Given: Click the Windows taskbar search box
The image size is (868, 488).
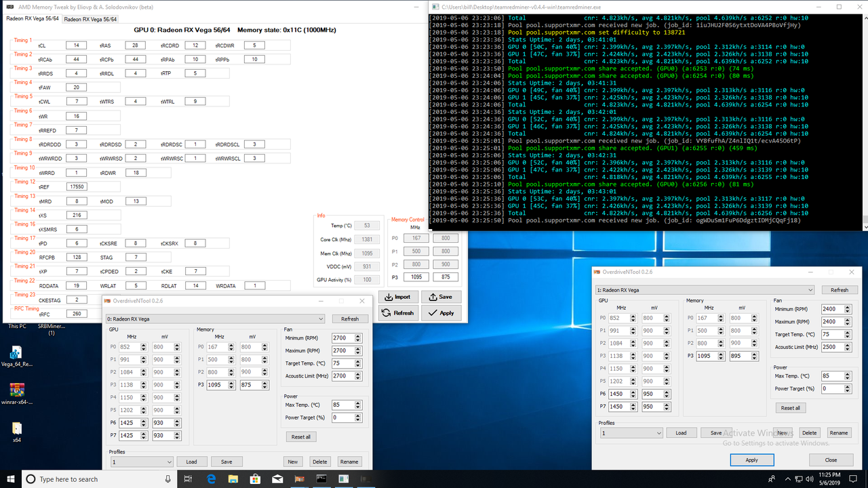Looking at the screenshot, I should (98, 479).
